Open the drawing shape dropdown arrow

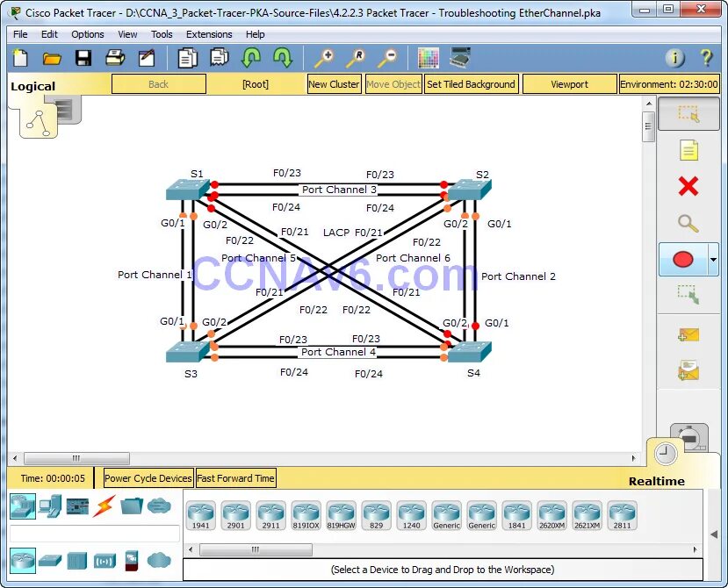713,260
